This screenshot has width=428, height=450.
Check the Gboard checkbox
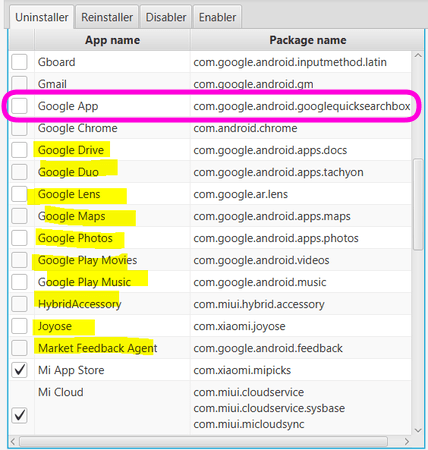click(19, 62)
